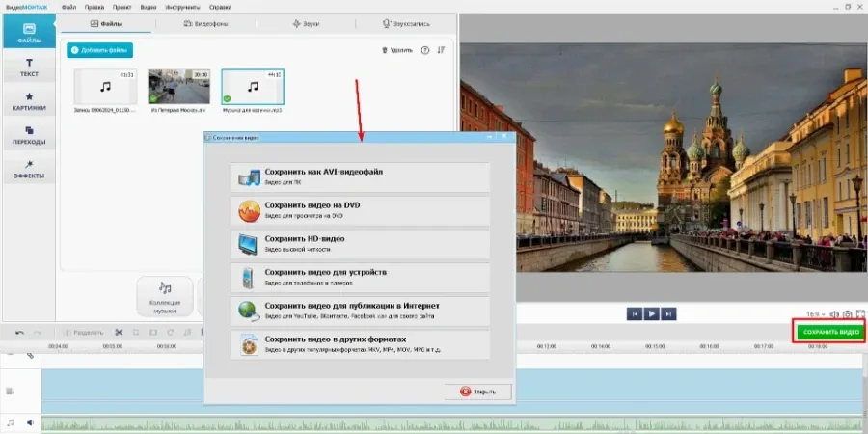Open the Картинки sidebar section
This screenshot has width=868, height=434.
[x=29, y=102]
